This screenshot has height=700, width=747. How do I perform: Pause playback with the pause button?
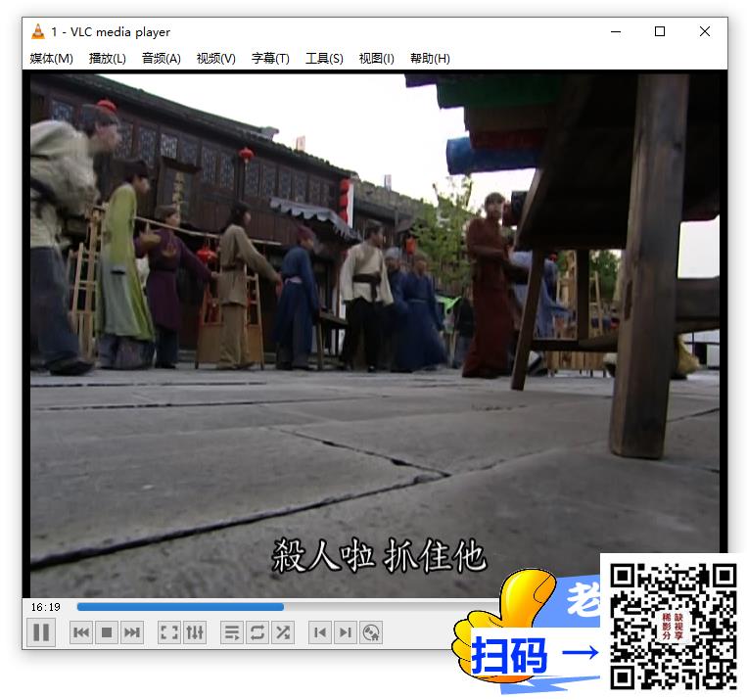41,632
